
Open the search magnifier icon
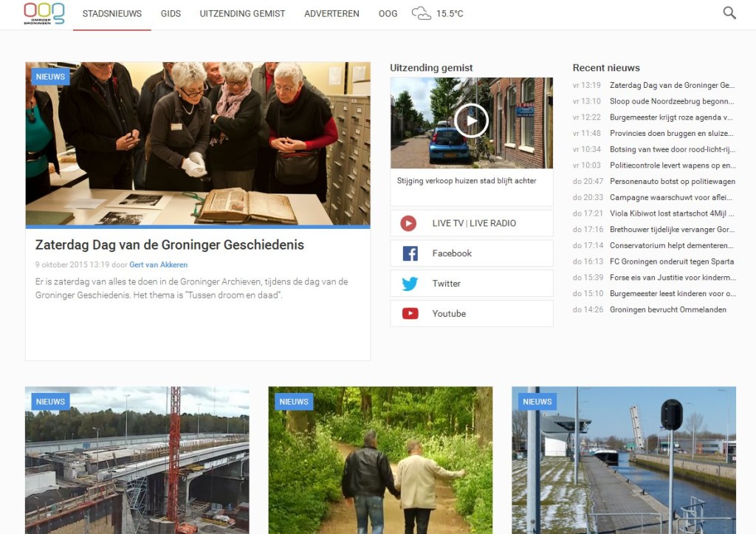729,13
